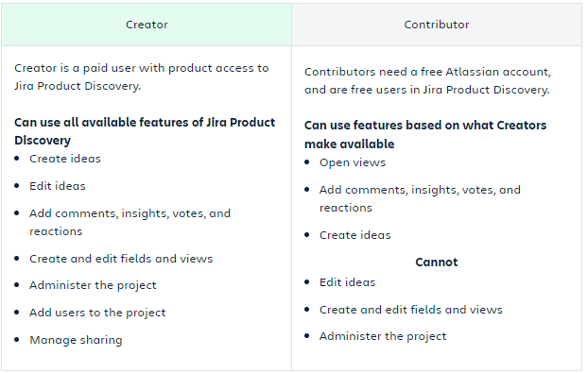The image size is (588, 373).
Task: Click the bold 'Cannot' heading
Action: click(x=437, y=263)
